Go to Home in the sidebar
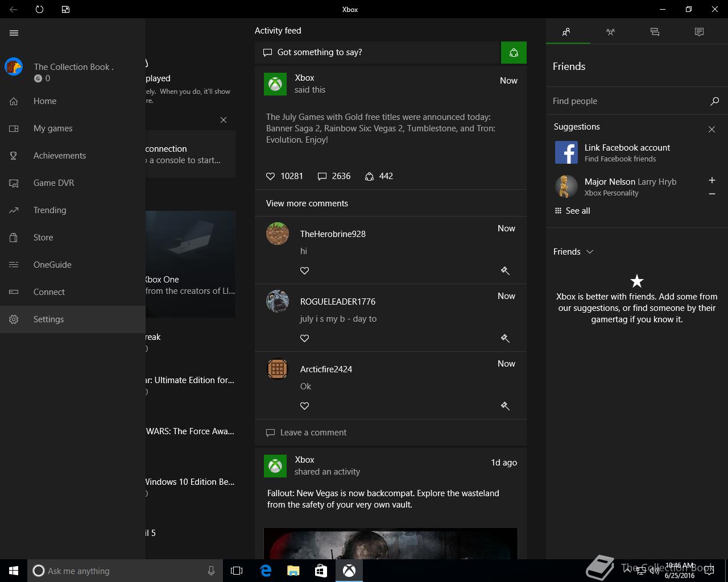728x582 pixels. click(73, 101)
